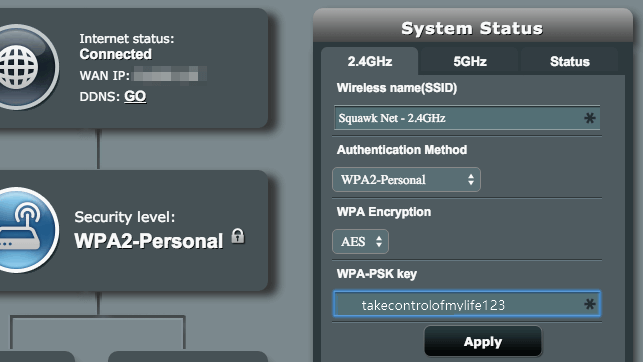
Task: Click the 'Authentication Method' label
Action: coord(402,150)
